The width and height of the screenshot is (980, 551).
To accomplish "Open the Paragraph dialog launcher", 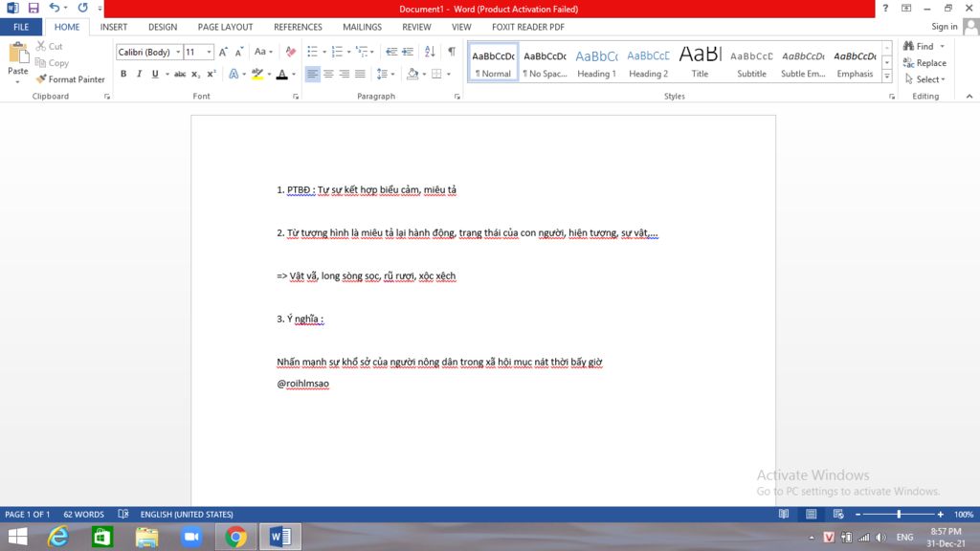I will (x=457, y=97).
